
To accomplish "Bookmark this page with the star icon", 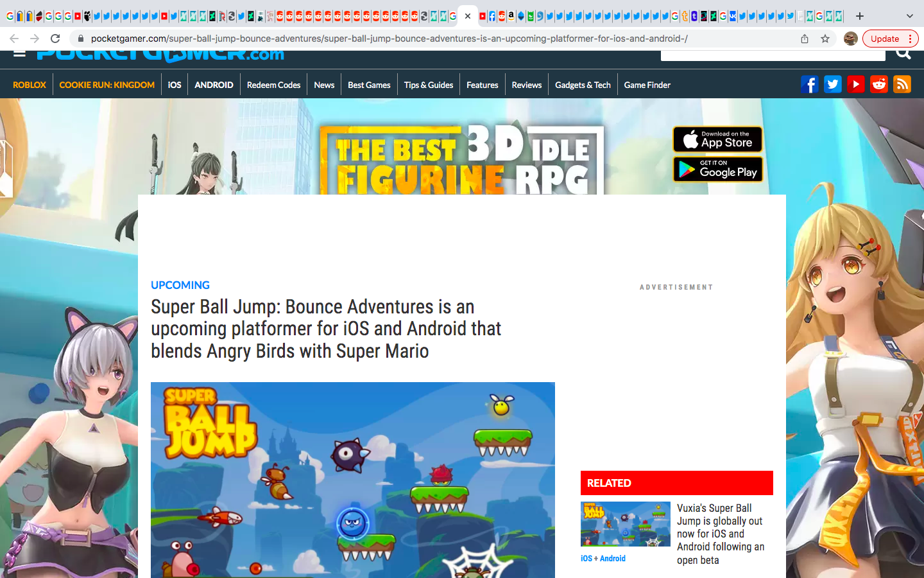I will [825, 39].
